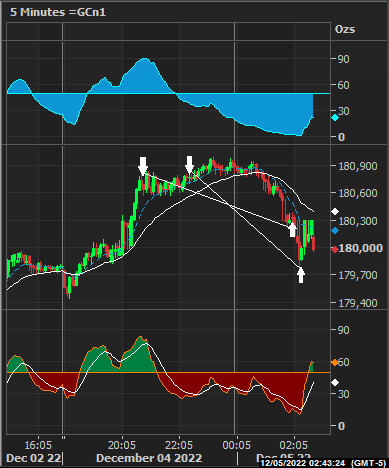Click the 22:05 time axis label
This screenshot has height=468, width=389.
(179, 445)
